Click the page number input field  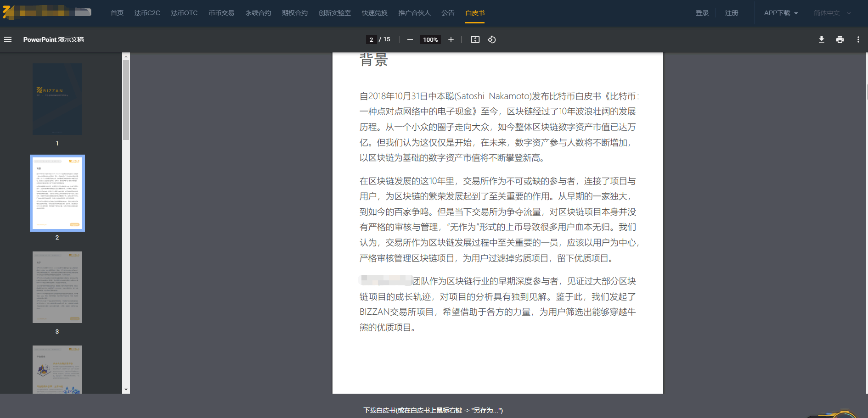tap(371, 39)
